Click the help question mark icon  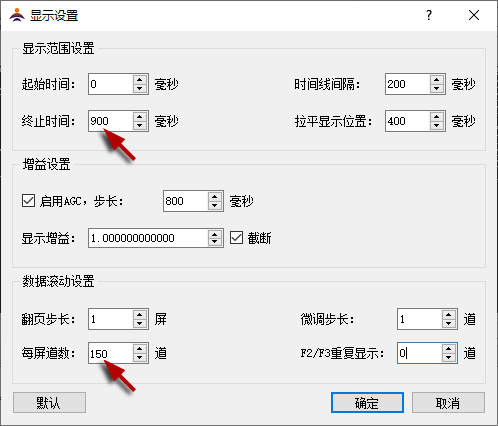429,15
